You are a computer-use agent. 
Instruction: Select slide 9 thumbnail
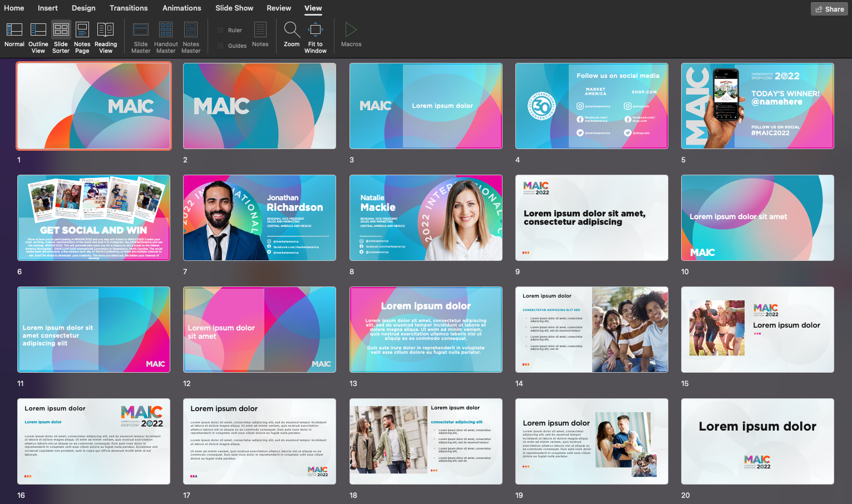click(592, 218)
